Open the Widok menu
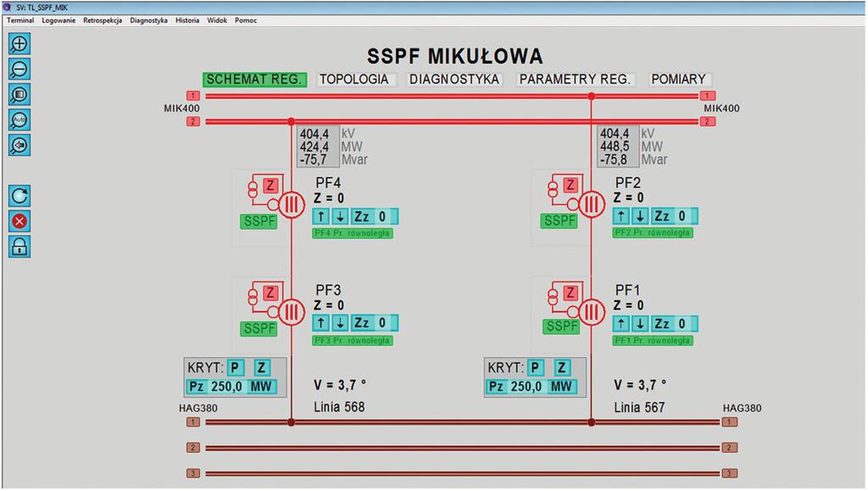868x491 pixels. pyautogui.click(x=217, y=20)
